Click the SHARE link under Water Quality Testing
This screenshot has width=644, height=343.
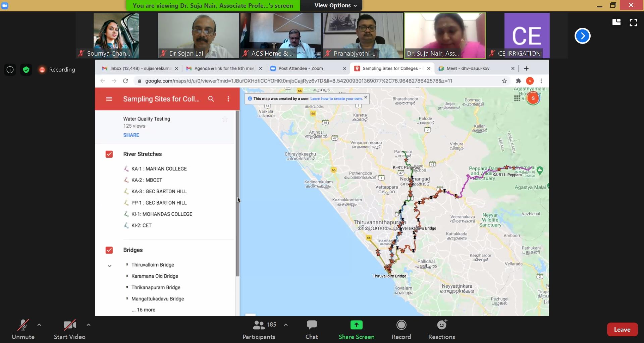pyautogui.click(x=131, y=135)
